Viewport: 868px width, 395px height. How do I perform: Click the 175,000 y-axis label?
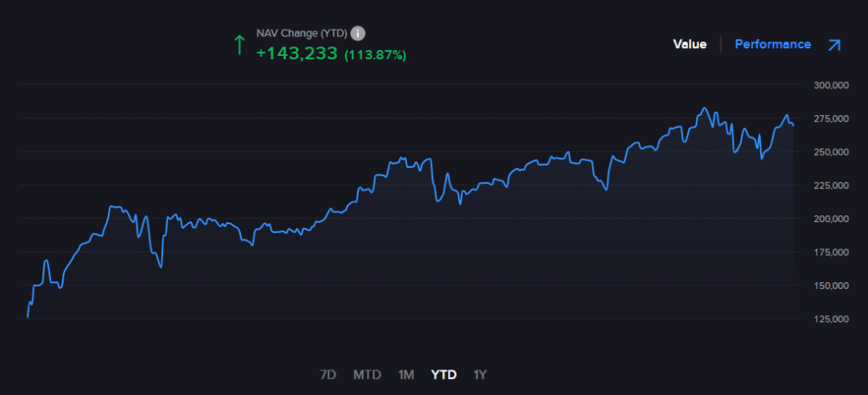click(831, 252)
